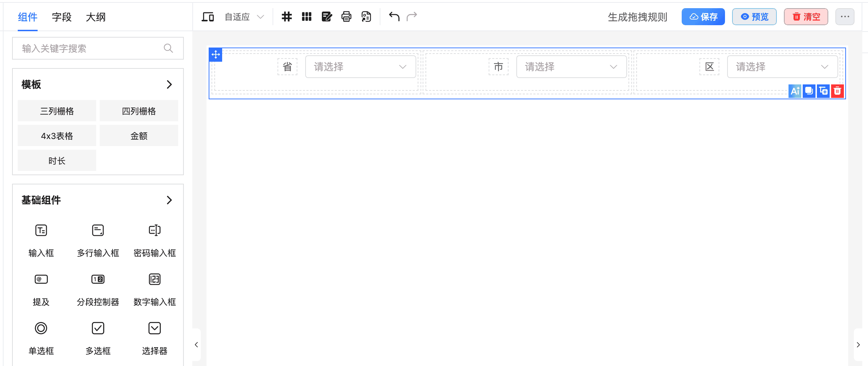The height and width of the screenshot is (366, 868).
Task: Click the device preview icon in toolbar
Action: click(x=208, y=17)
